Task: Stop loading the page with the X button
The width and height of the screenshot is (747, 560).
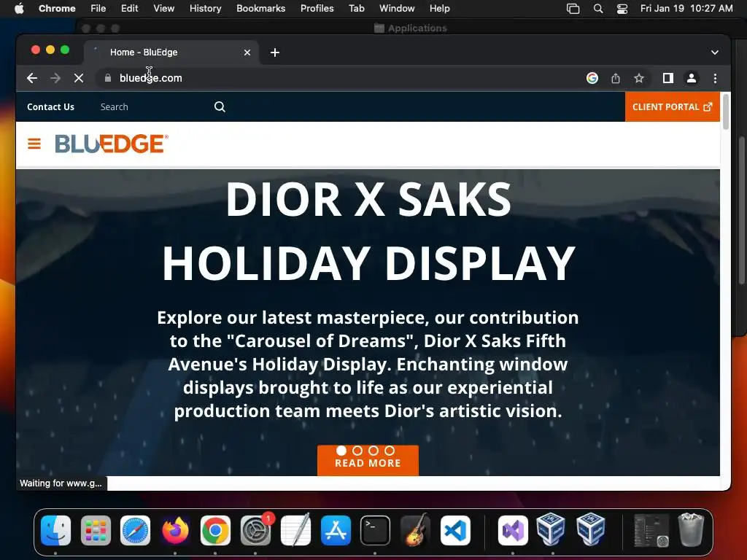Action: point(79,78)
